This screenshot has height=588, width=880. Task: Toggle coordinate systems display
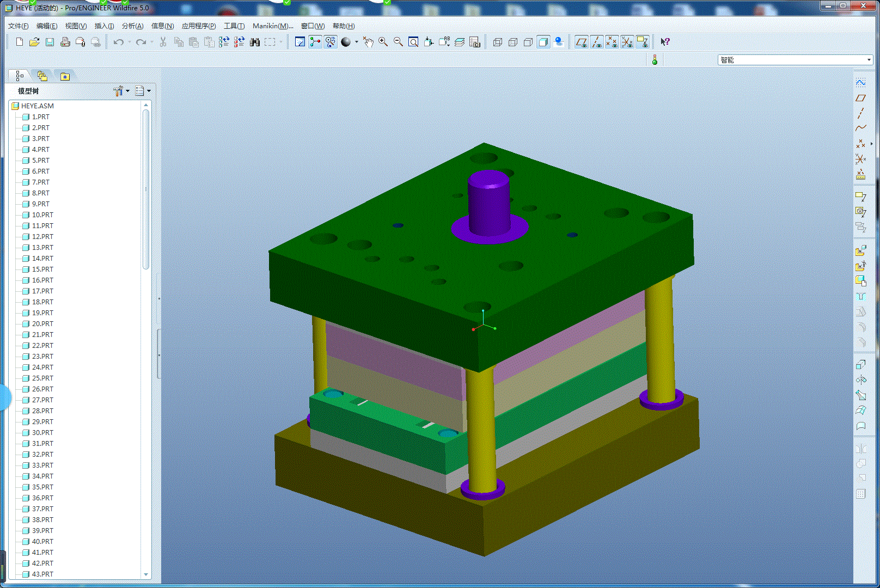point(627,42)
